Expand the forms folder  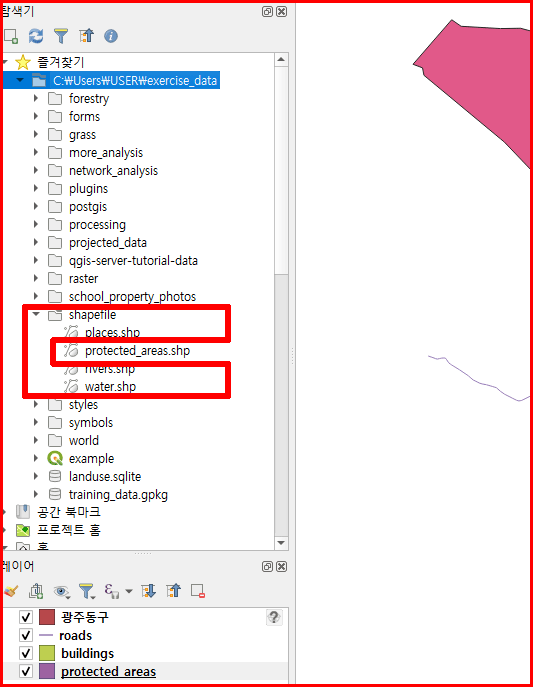click(x=36, y=116)
